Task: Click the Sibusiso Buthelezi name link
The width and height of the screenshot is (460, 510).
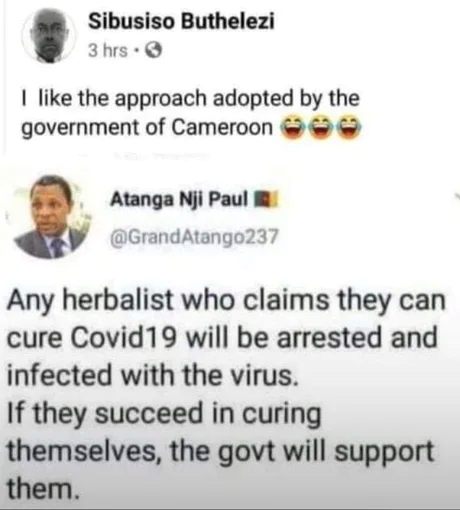Action: pos(181,22)
